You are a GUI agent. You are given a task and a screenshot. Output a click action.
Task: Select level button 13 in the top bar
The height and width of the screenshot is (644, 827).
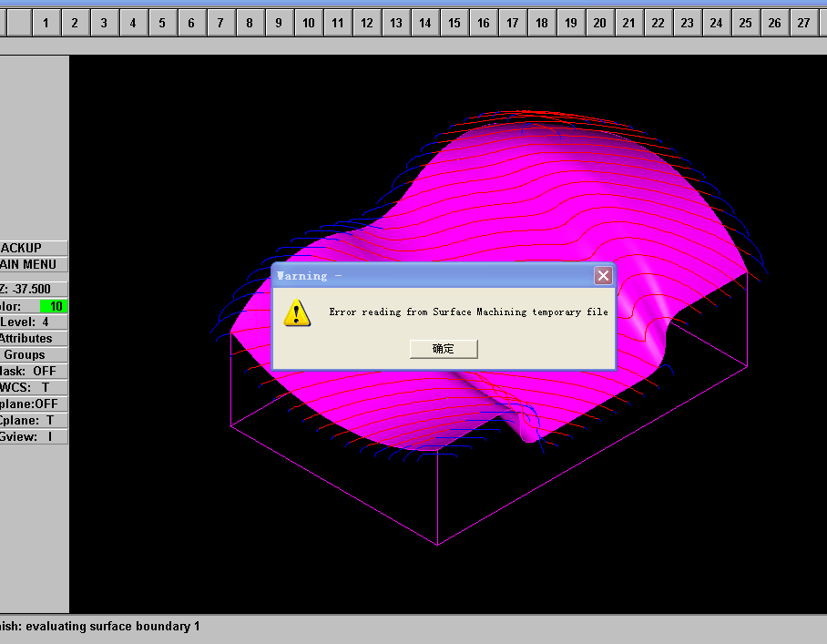[395, 23]
